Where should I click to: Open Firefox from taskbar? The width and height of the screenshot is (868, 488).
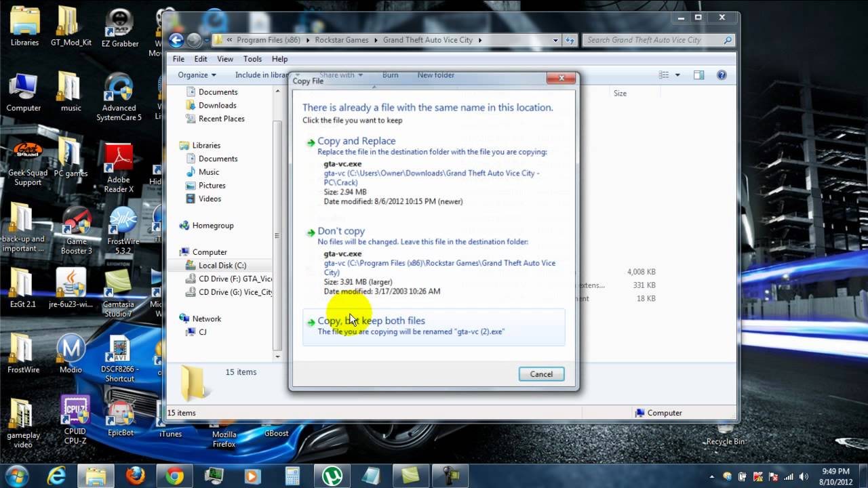click(x=135, y=476)
